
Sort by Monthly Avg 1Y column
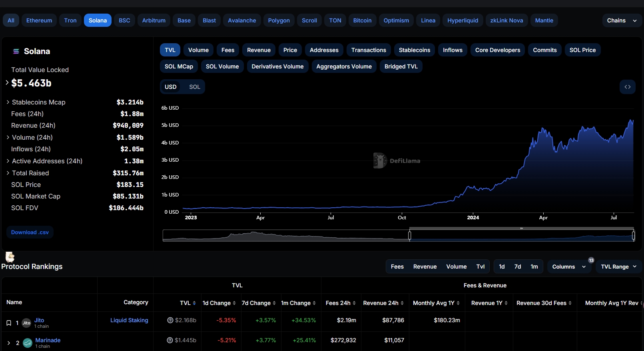pyautogui.click(x=458, y=303)
